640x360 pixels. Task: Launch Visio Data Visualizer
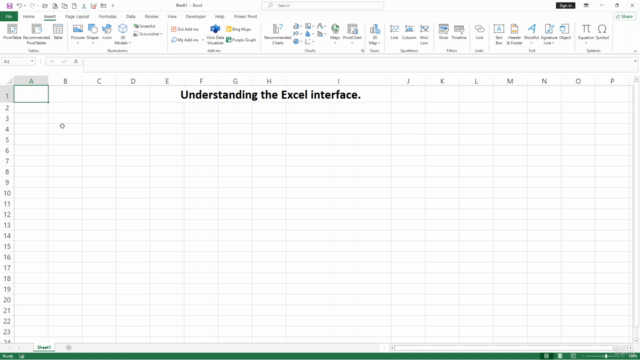215,34
